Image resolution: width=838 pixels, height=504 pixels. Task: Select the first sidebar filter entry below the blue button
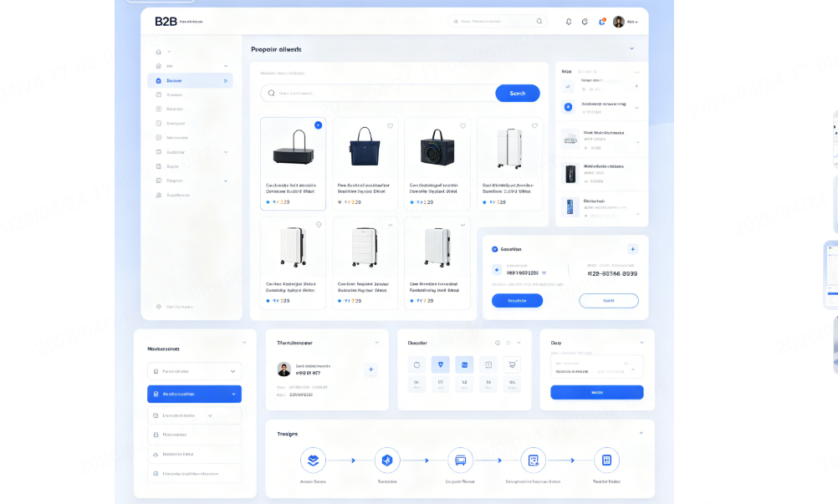click(x=194, y=414)
